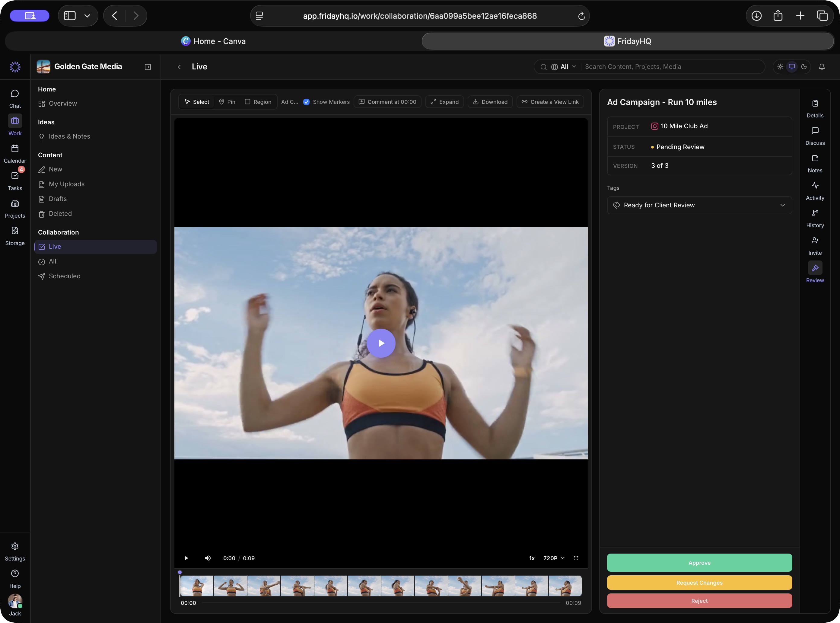Open the Discuss panel icon
This screenshot has height=623, width=840.
pyautogui.click(x=815, y=136)
